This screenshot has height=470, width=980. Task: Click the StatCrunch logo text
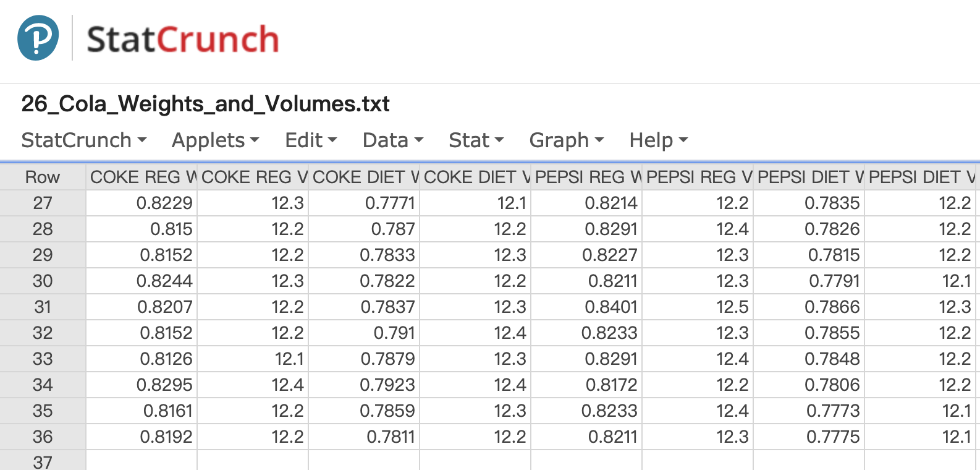183,40
